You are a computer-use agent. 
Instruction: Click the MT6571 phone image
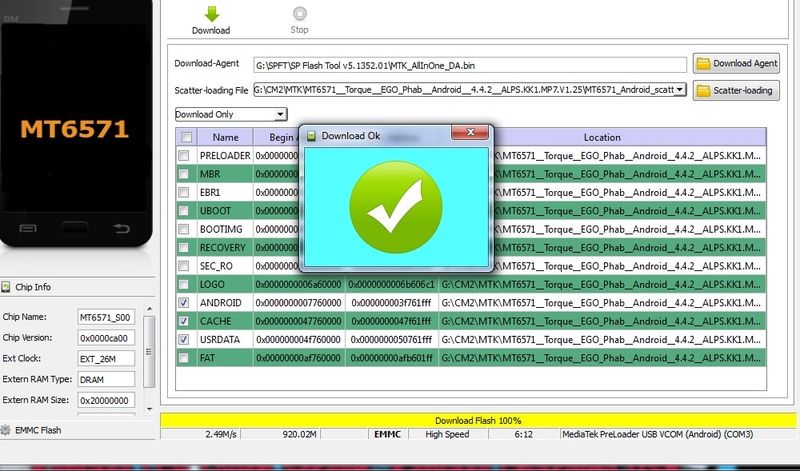pos(75,122)
